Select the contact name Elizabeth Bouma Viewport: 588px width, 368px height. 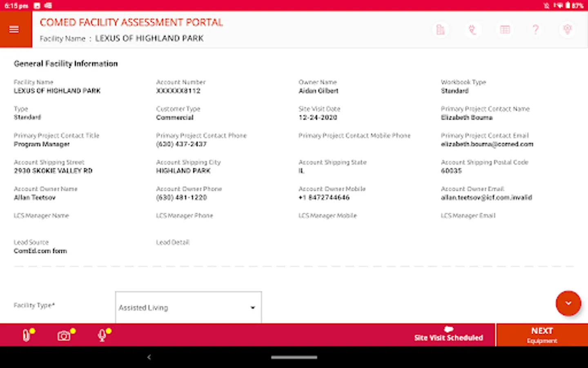pos(466,117)
